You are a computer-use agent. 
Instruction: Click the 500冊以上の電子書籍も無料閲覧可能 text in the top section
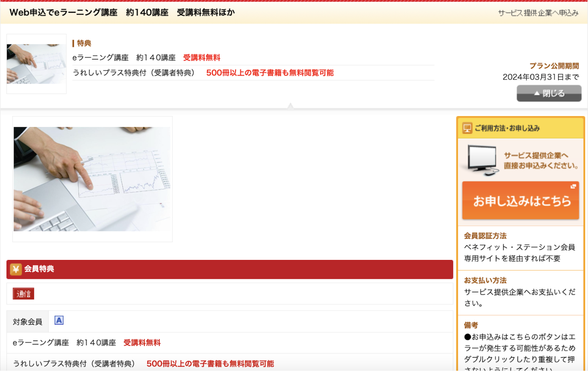(x=270, y=73)
